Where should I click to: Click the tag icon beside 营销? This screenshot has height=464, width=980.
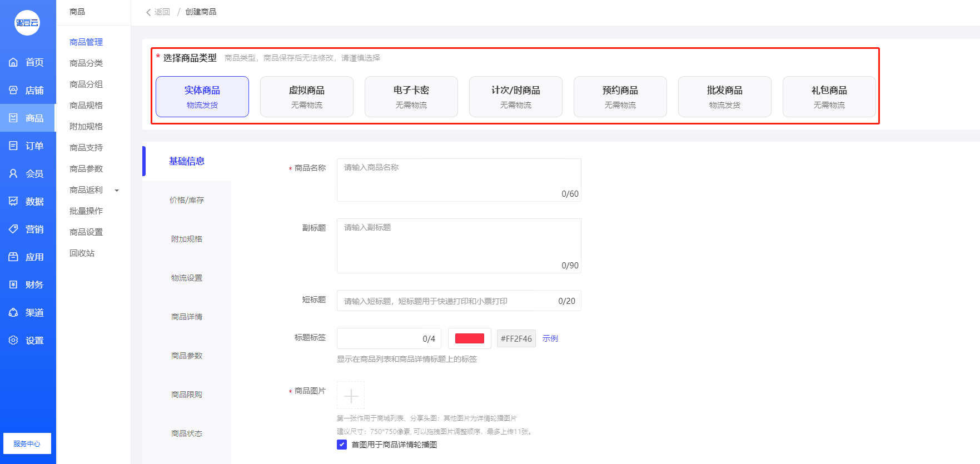pyautogui.click(x=13, y=229)
